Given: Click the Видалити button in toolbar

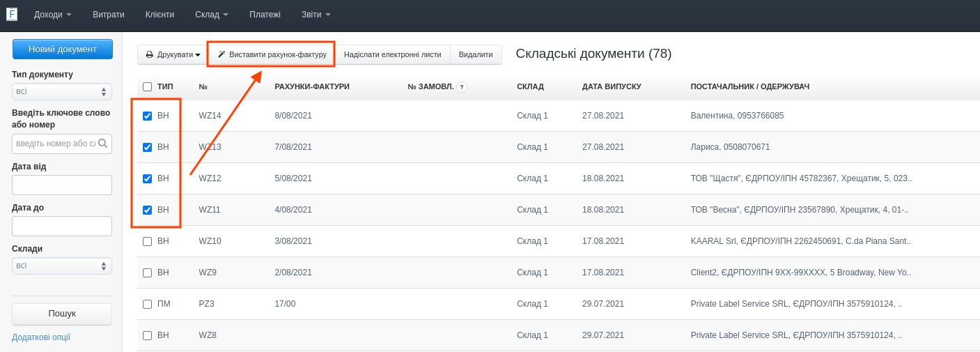Looking at the screenshot, I should point(476,54).
